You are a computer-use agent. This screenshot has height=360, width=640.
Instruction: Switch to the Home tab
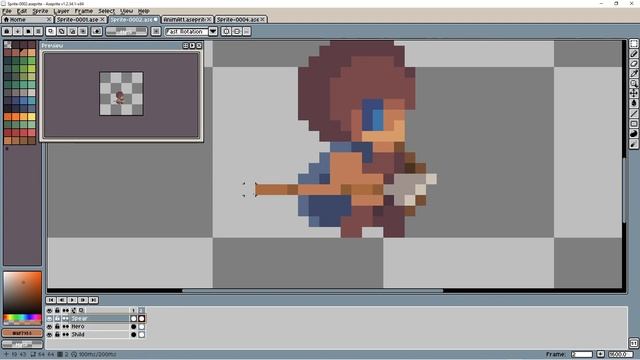(x=27, y=19)
